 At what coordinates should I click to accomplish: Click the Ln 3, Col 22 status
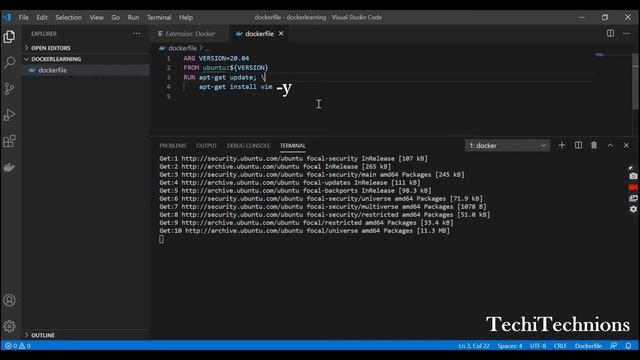473,346
